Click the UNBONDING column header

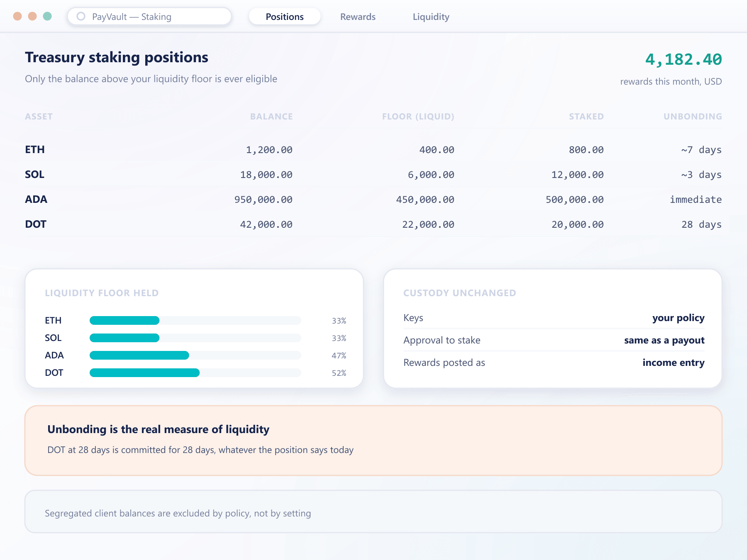click(x=693, y=117)
